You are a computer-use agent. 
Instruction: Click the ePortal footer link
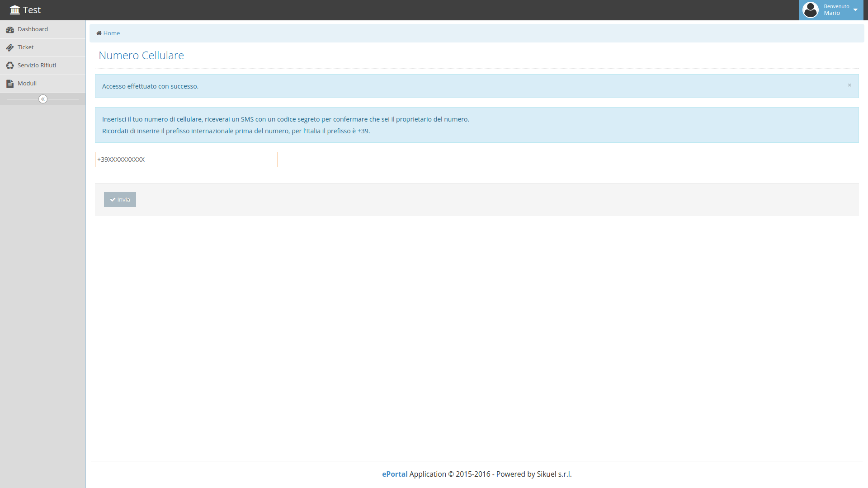395,474
